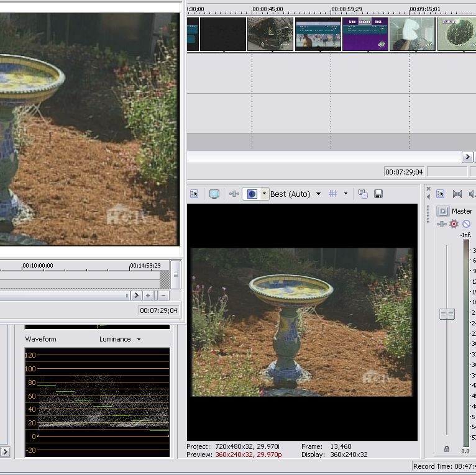Select the purple title clip on the timeline

(365, 34)
